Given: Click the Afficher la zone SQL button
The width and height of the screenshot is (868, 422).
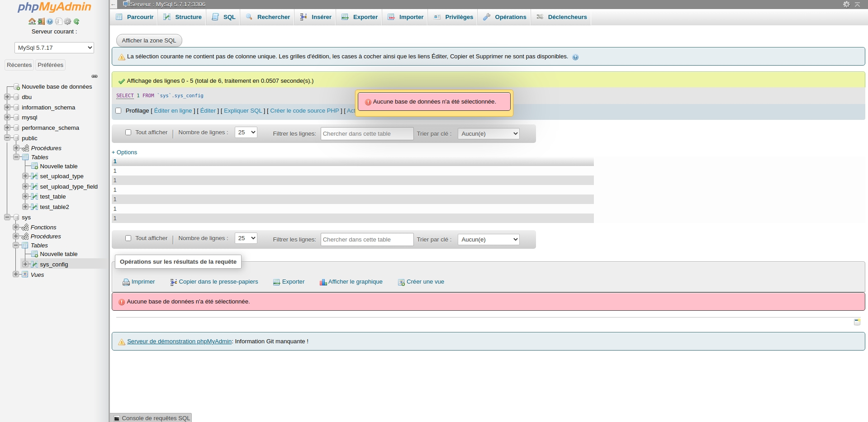Looking at the screenshot, I should [149, 40].
